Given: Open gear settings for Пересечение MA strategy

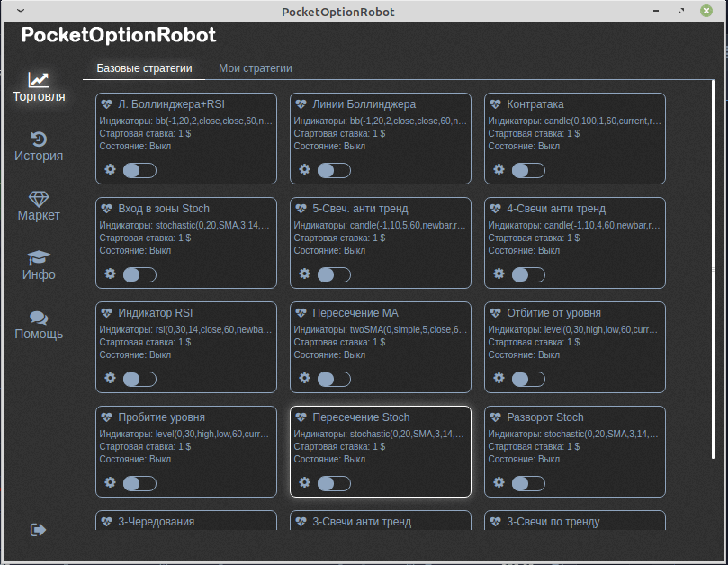Looking at the screenshot, I should [305, 378].
